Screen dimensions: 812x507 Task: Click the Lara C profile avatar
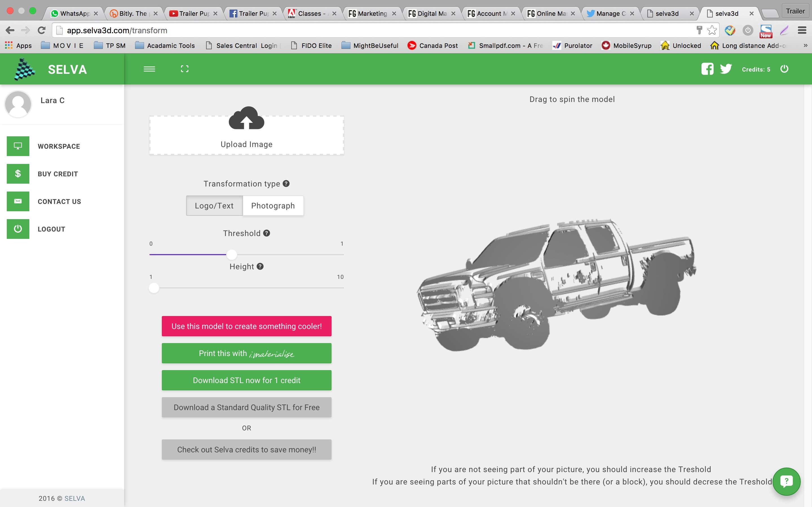[18, 103]
